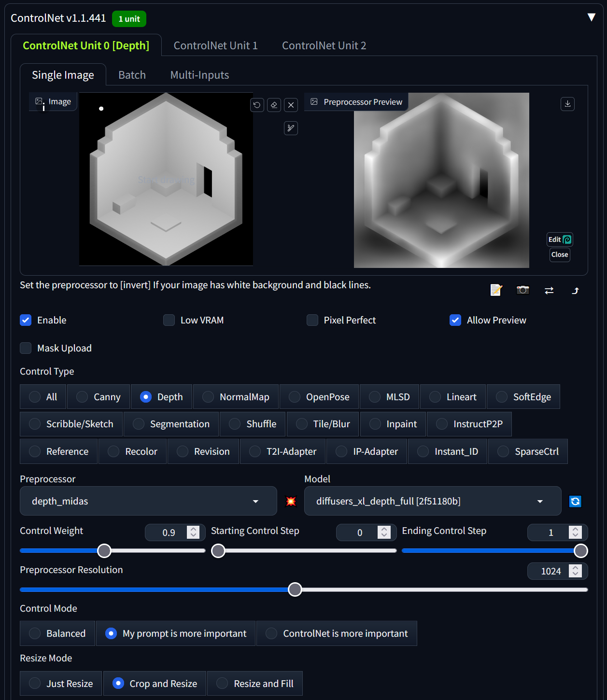Switch to ControlNet Unit 2 tab
The width and height of the screenshot is (607, 700).
tap(324, 45)
